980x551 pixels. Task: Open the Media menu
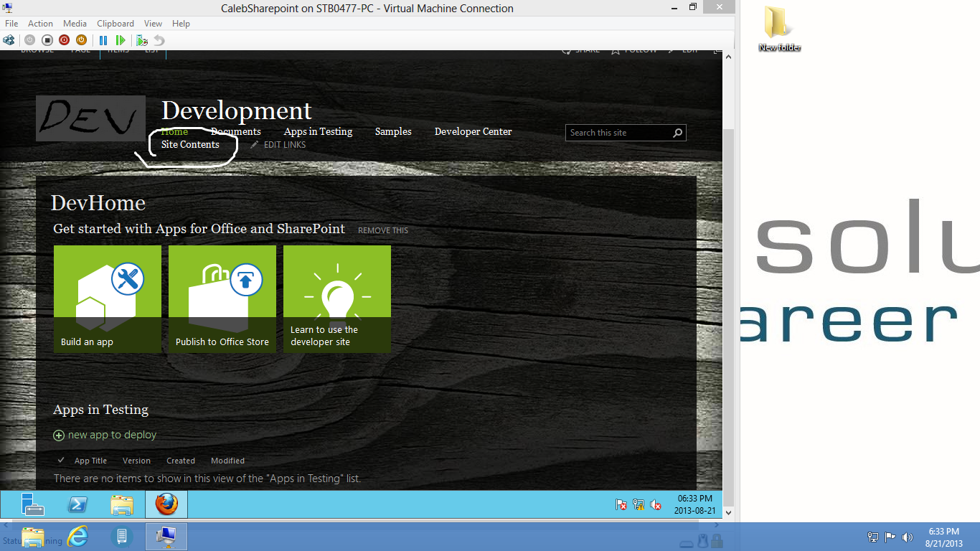pos(75,24)
